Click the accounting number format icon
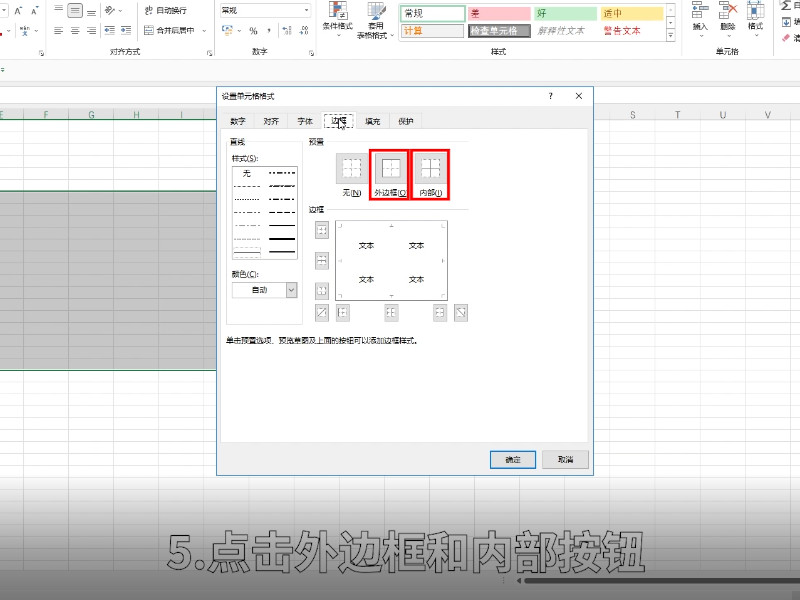Screen dimensions: 800x600 pyautogui.click(x=228, y=31)
